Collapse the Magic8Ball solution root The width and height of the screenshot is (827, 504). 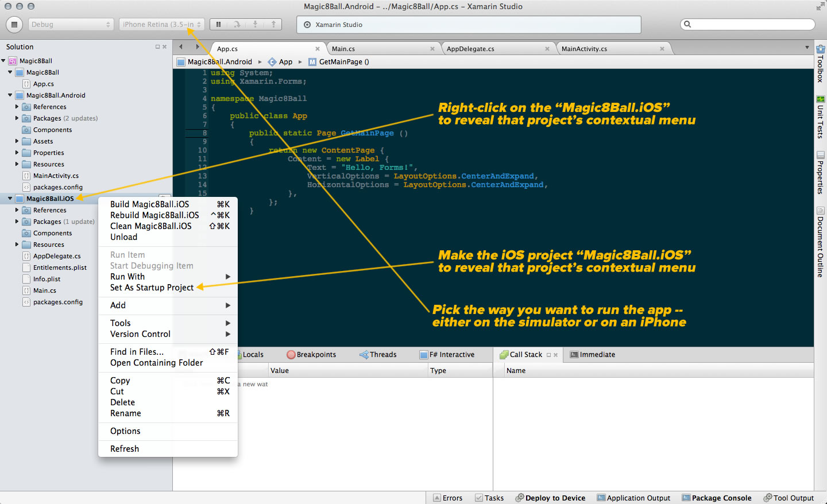coord(3,61)
